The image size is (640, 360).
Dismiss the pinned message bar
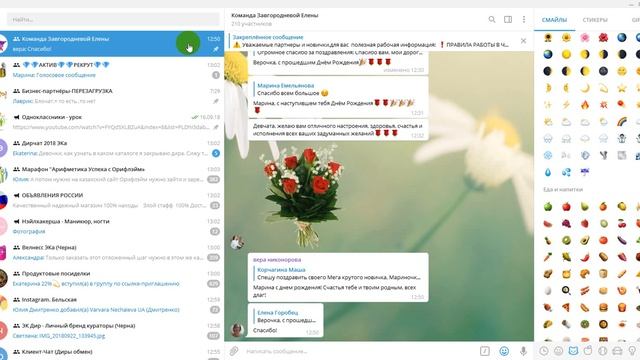(x=523, y=41)
